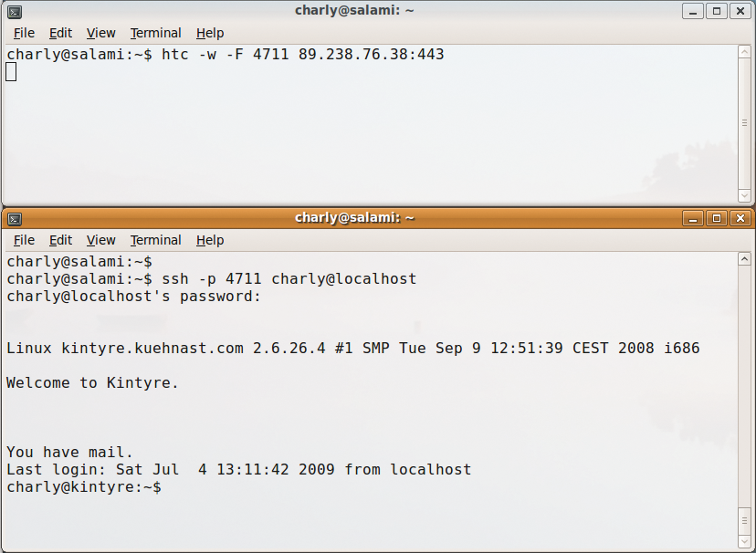Open Edit menu in top terminal window
This screenshot has width=756, height=553.
click(60, 33)
